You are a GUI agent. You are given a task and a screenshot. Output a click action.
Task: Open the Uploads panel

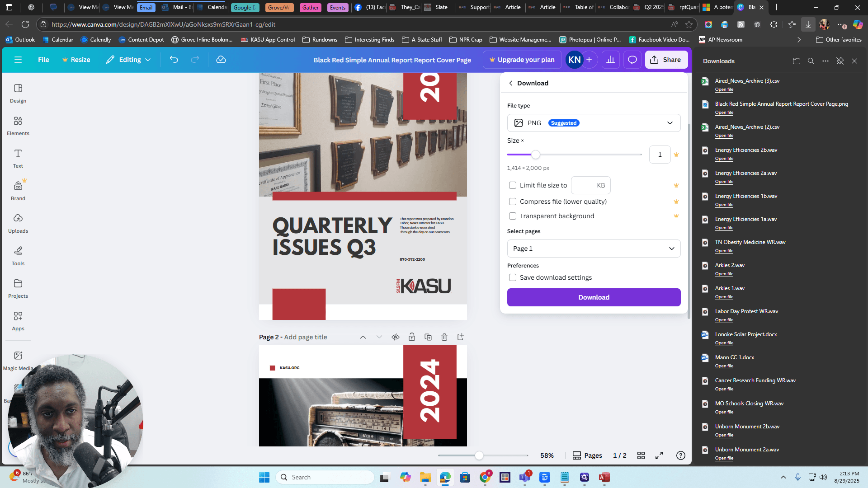coord(18,223)
